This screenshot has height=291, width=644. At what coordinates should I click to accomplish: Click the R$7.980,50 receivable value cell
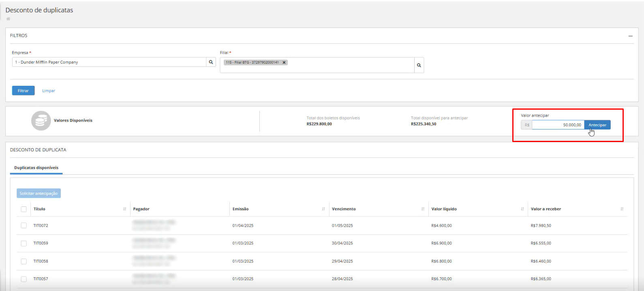tap(541, 225)
